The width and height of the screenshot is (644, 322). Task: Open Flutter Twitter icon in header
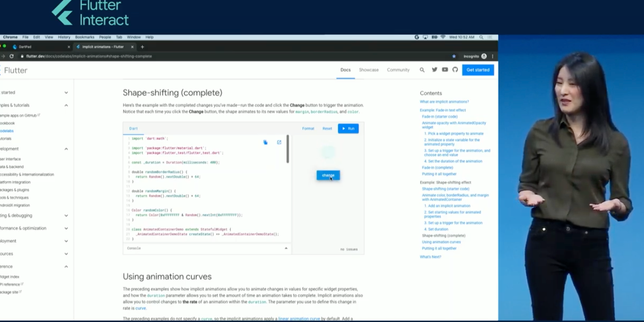pos(434,70)
